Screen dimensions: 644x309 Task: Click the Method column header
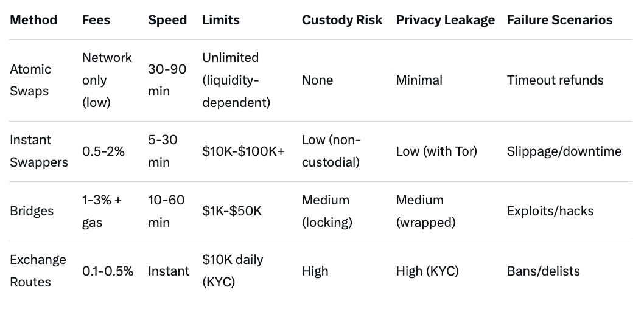[x=33, y=19]
